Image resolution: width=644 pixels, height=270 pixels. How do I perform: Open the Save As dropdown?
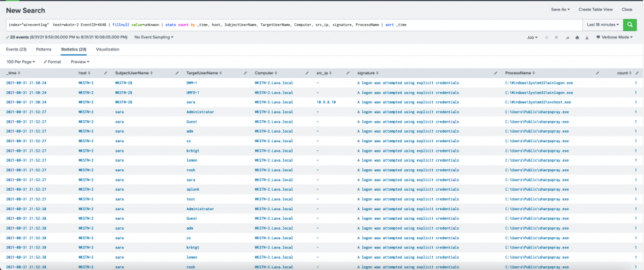560,9
